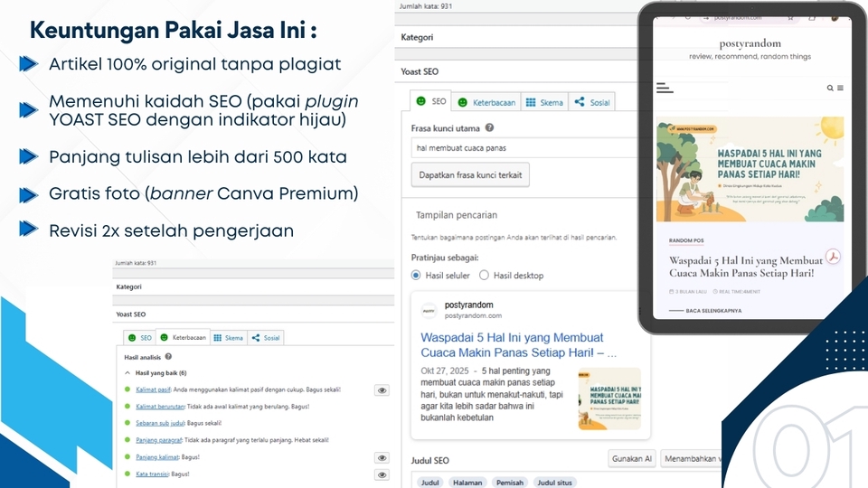
Task: Click the Dapatkan frasa kunci terkait button
Action: 470,174
